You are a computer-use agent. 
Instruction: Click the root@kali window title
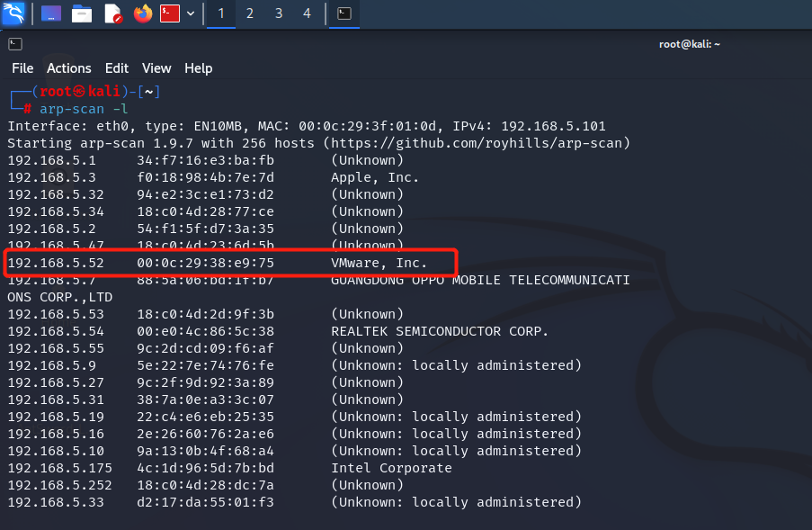pos(690,44)
